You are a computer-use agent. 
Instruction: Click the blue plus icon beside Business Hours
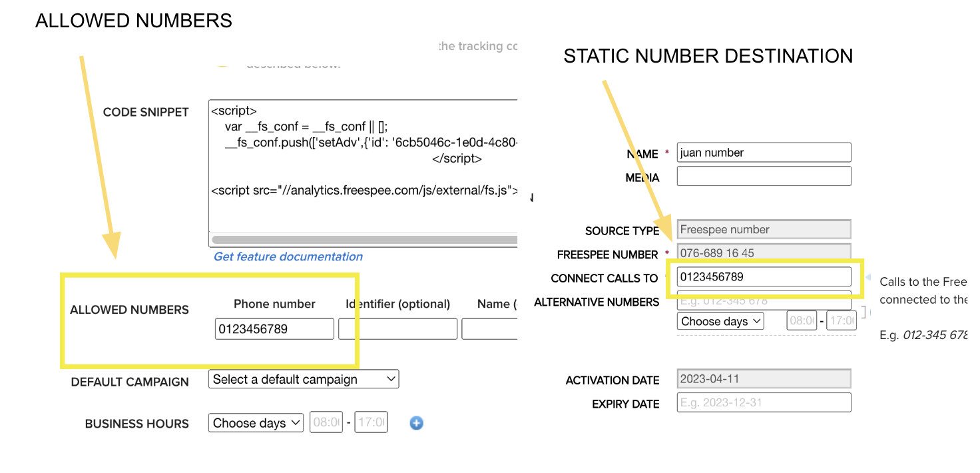click(416, 423)
